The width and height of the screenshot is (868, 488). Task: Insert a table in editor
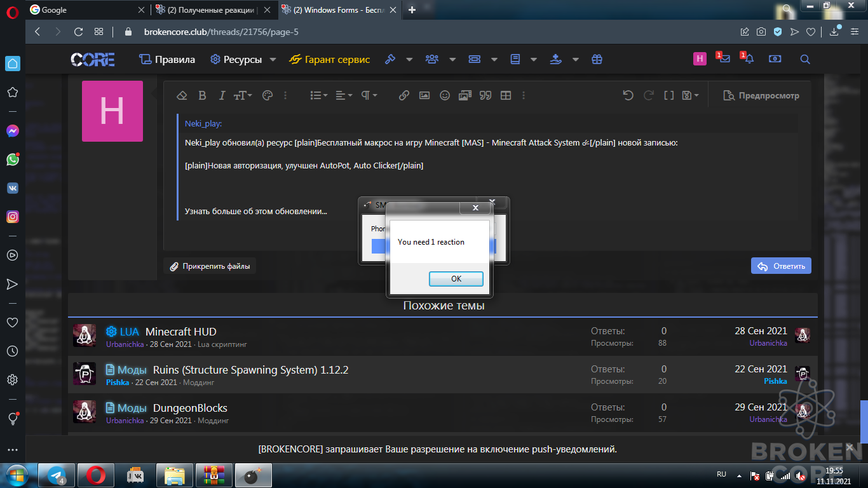coord(506,95)
